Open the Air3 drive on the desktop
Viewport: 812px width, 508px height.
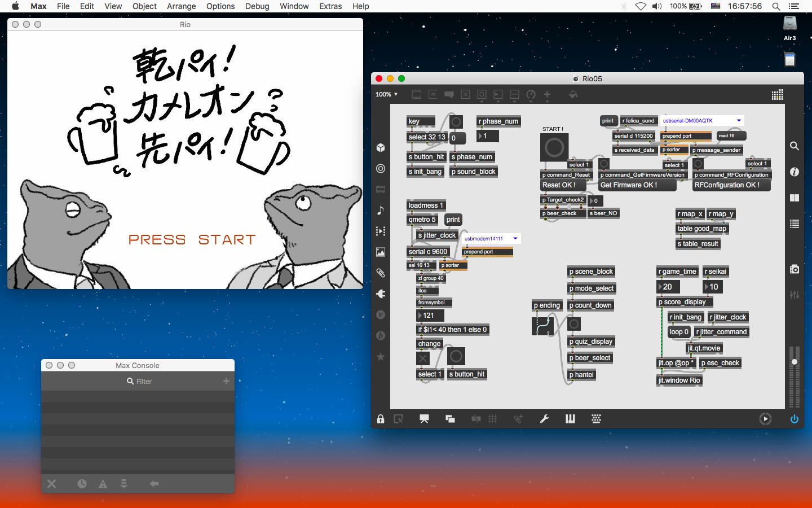[789, 28]
